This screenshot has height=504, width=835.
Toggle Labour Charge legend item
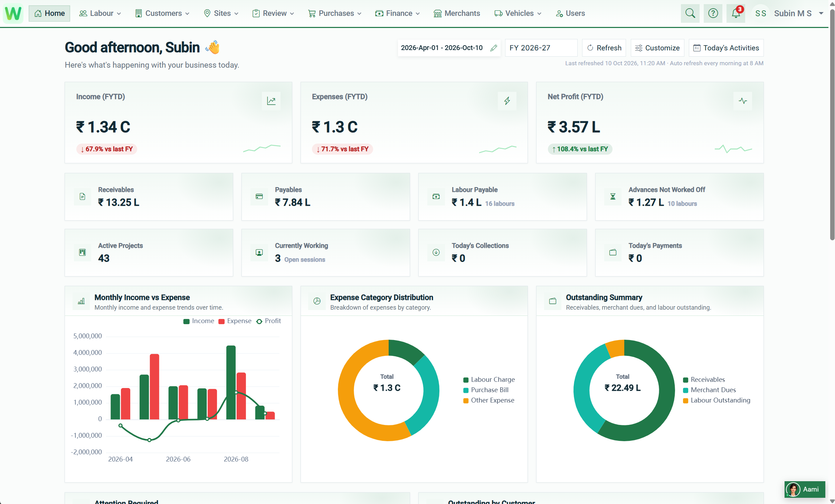click(x=489, y=379)
